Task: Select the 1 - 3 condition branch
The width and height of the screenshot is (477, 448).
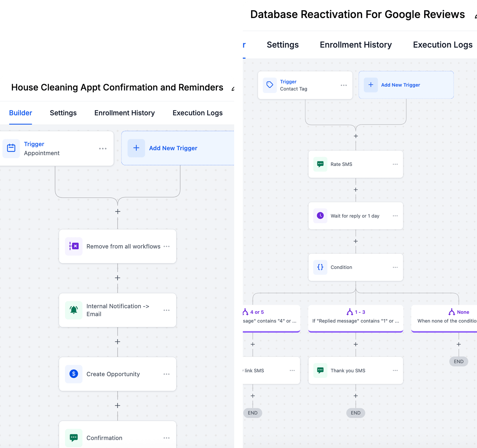Action: pos(356,317)
